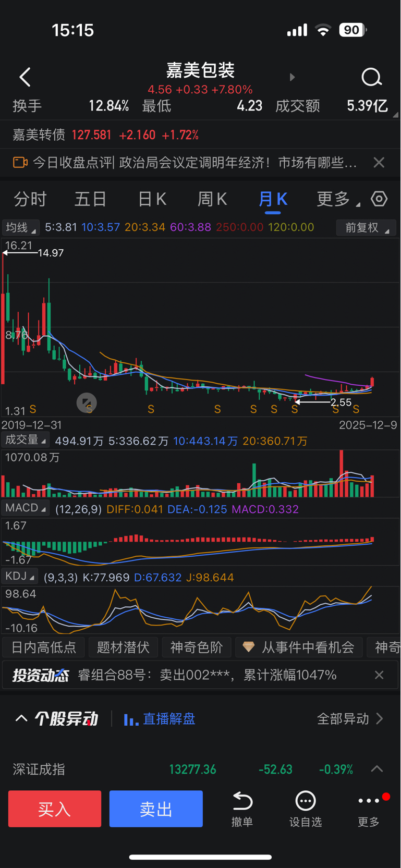Tap the Wi-Fi status icon
Image resolution: width=401 pixels, height=868 pixels.
pyautogui.click(x=323, y=30)
